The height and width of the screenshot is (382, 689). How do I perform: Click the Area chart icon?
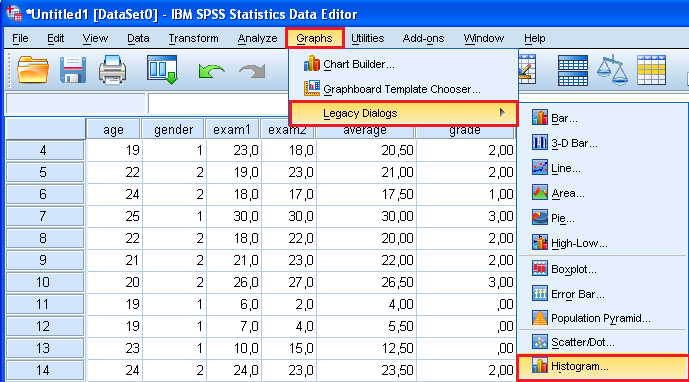540,193
